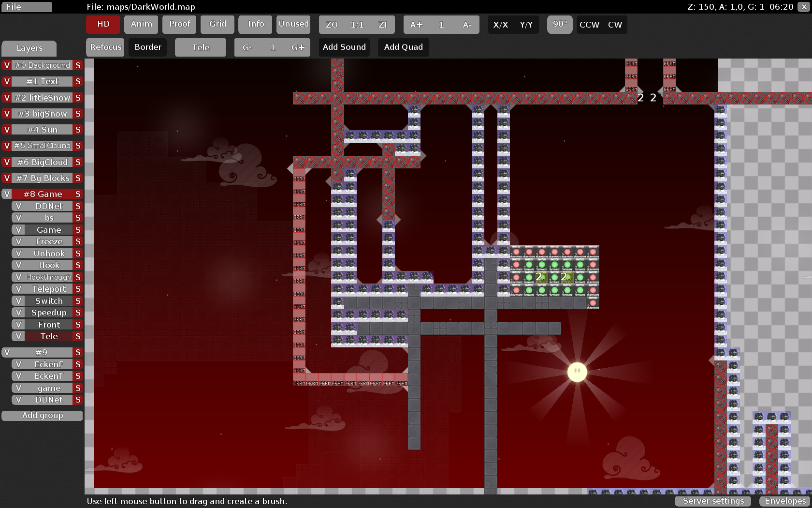Screen dimensions: 812x508
Task: Flip brush vertically with Y/Y
Action: [526, 25]
